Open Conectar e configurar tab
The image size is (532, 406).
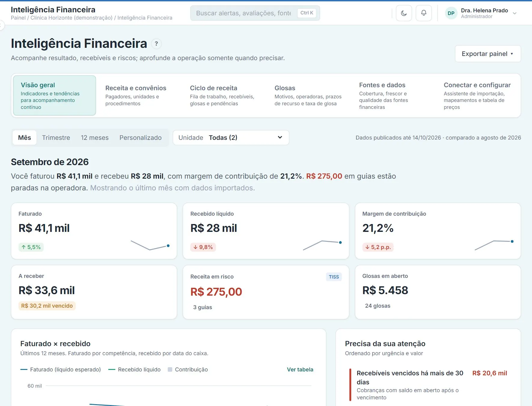point(478,95)
